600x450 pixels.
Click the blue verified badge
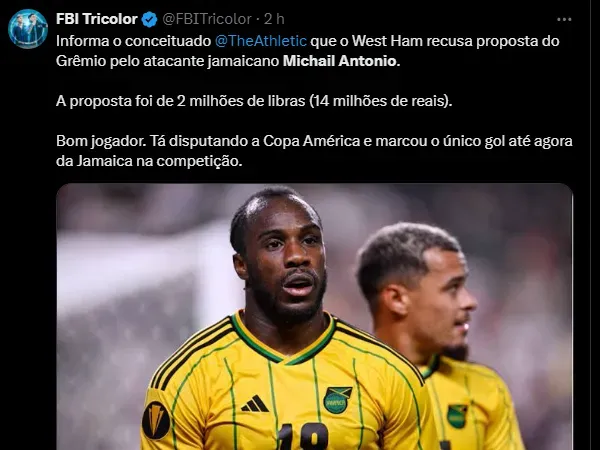pyautogui.click(x=149, y=19)
